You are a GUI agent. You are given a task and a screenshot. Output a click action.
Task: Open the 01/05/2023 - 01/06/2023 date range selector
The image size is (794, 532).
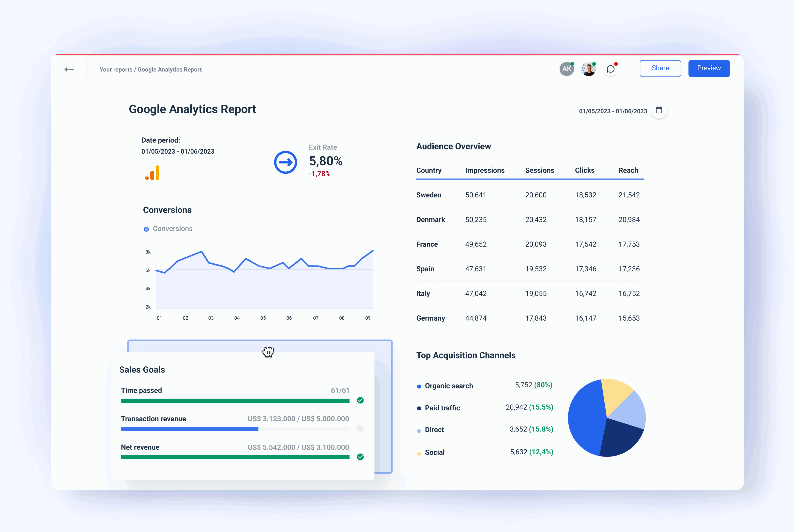[x=613, y=111]
